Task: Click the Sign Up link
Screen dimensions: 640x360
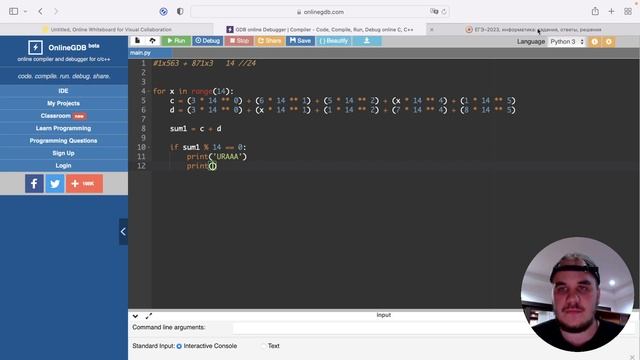Action: (x=63, y=153)
